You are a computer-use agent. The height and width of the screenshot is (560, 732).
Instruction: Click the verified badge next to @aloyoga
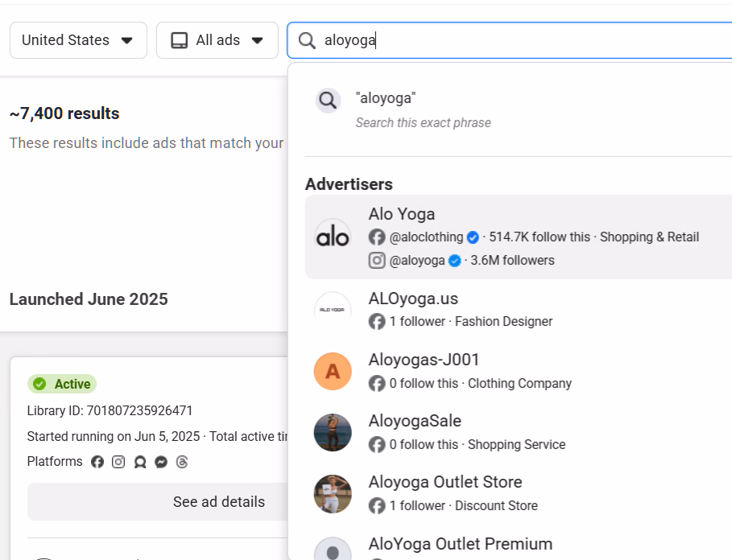(x=454, y=260)
